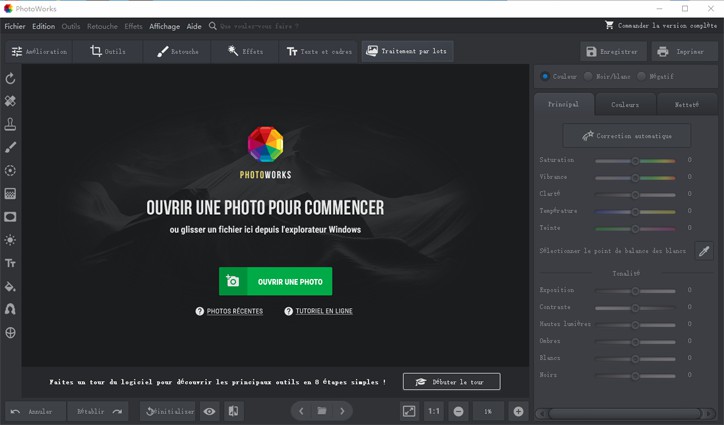Open Texte et cadres section

(319, 52)
